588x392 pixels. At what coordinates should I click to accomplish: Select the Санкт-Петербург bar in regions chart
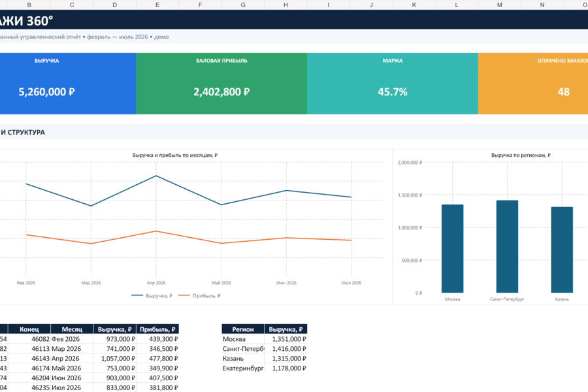point(507,246)
